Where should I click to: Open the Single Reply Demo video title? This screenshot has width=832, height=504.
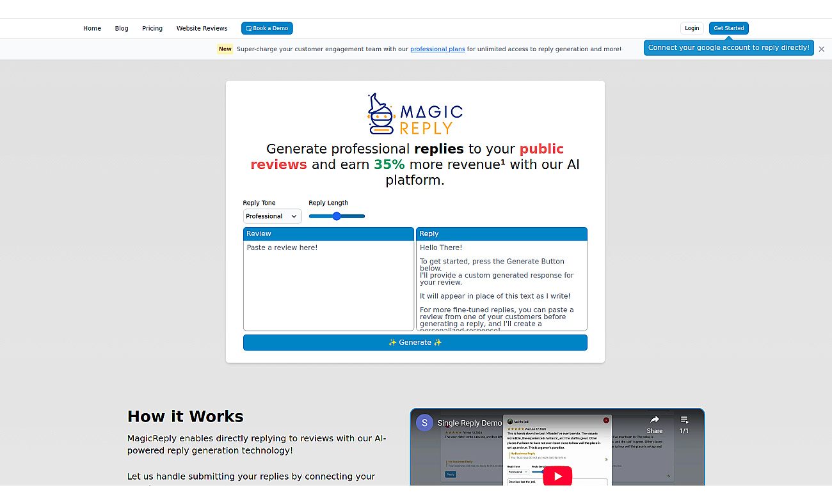pos(470,423)
